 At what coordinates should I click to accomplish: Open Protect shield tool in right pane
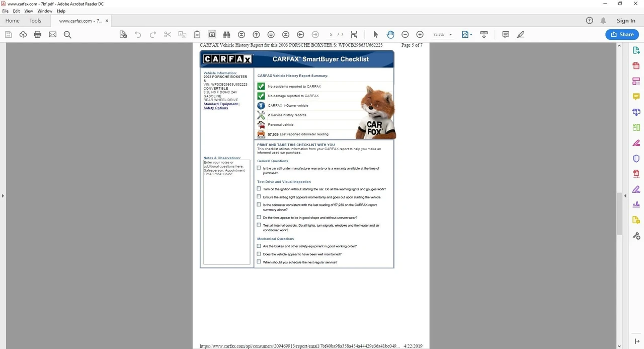[636, 159]
